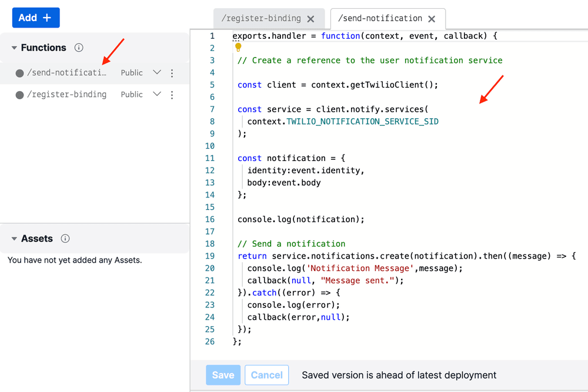This screenshot has width=588, height=392.
Task: Open the Assets section info tooltip
Action: point(65,239)
